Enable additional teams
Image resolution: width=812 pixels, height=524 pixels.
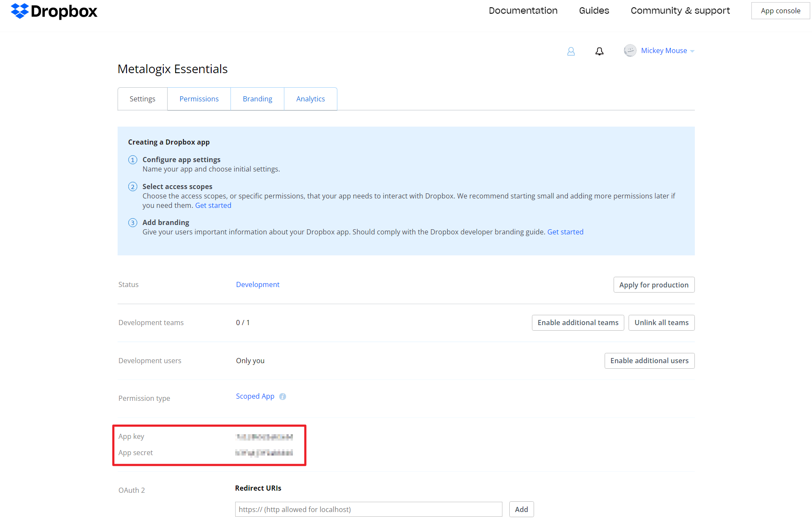pyautogui.click(x=578, y=323)
